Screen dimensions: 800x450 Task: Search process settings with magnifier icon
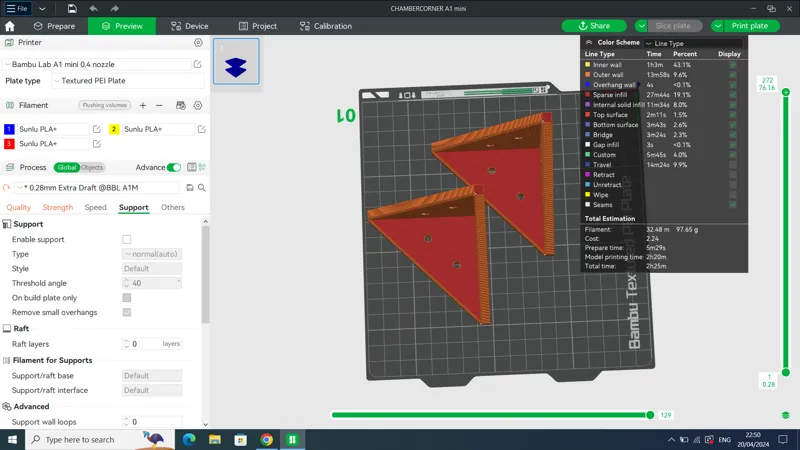pyautogui.click(x=202, y=188)
